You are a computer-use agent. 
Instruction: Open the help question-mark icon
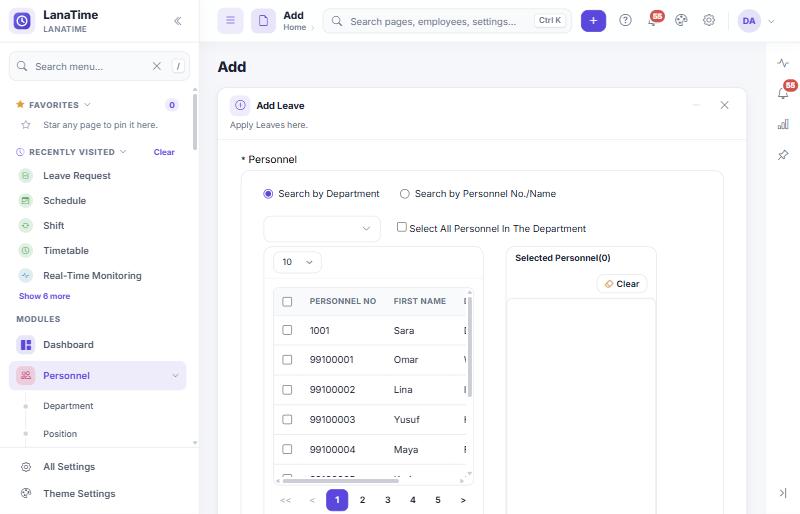click(x=625, y=20)
